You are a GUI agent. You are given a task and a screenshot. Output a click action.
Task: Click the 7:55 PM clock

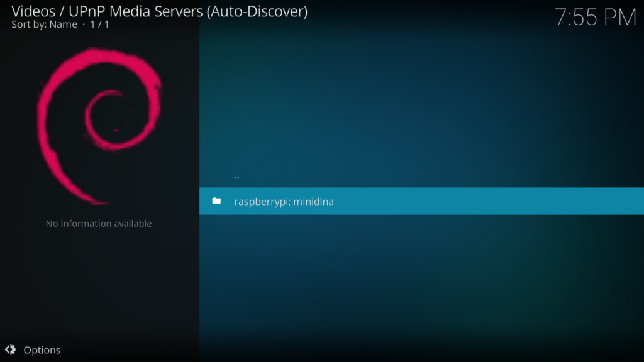tap(595, 18)
